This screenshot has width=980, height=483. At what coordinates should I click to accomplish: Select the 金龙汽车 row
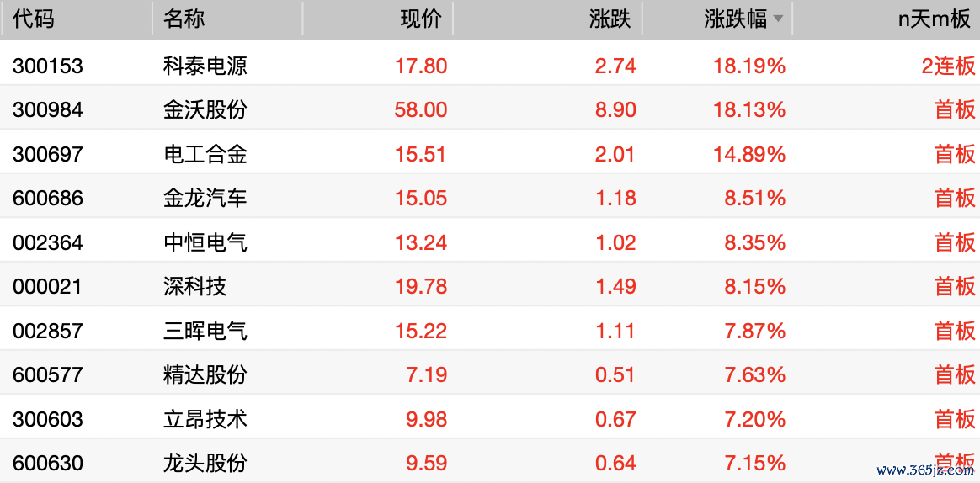point(490,198)
